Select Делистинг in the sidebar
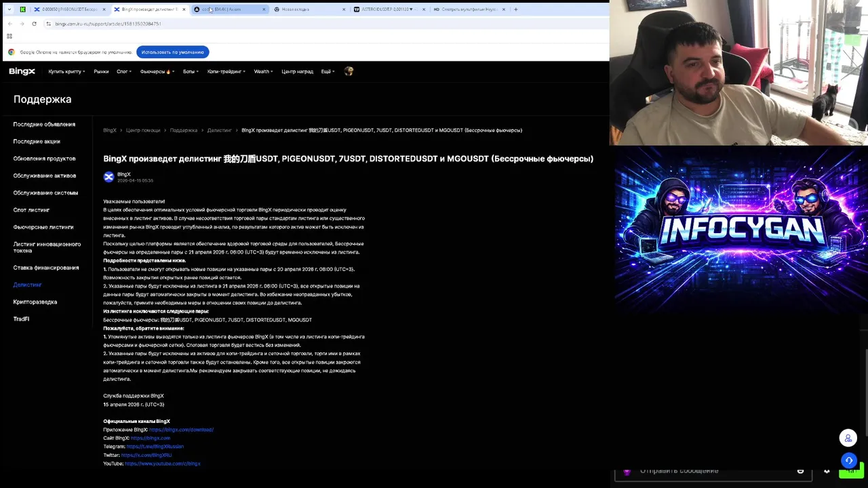This screenshot has width=868, height=488. [28, 285]
